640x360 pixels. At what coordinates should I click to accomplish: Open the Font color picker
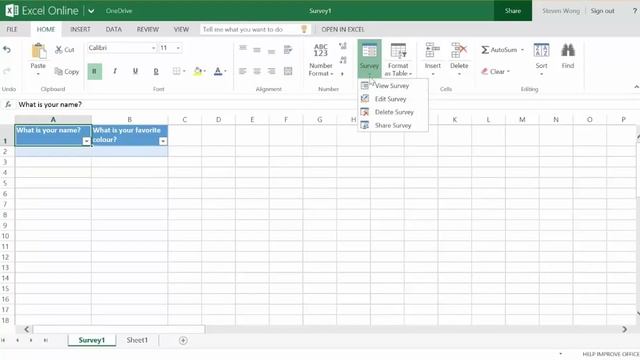pyautogui.click(x=220, y=71)
